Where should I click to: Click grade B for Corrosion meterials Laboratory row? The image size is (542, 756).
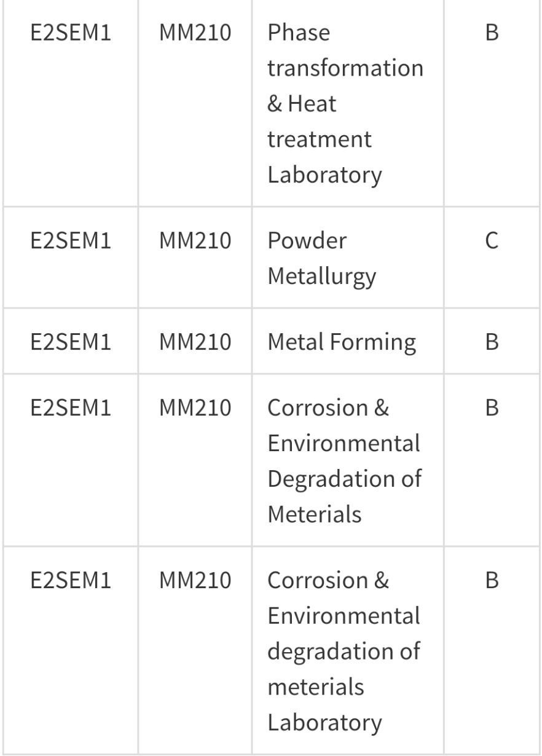pyautogui.click(x=492, y=580)
